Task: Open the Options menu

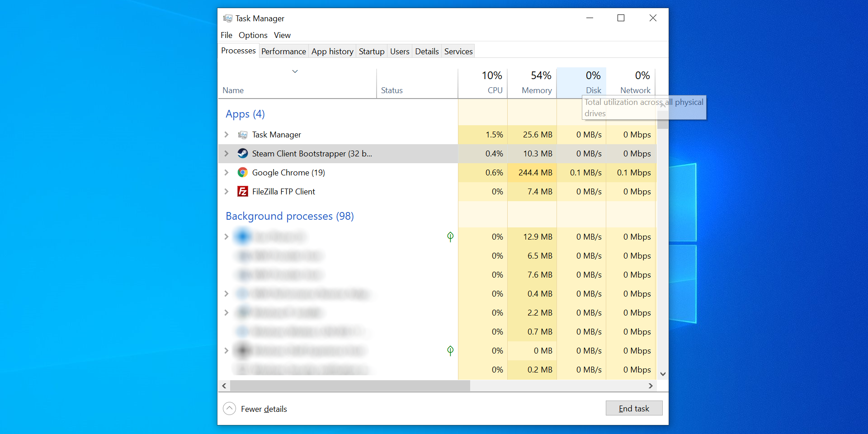Action: coord(252,35)
